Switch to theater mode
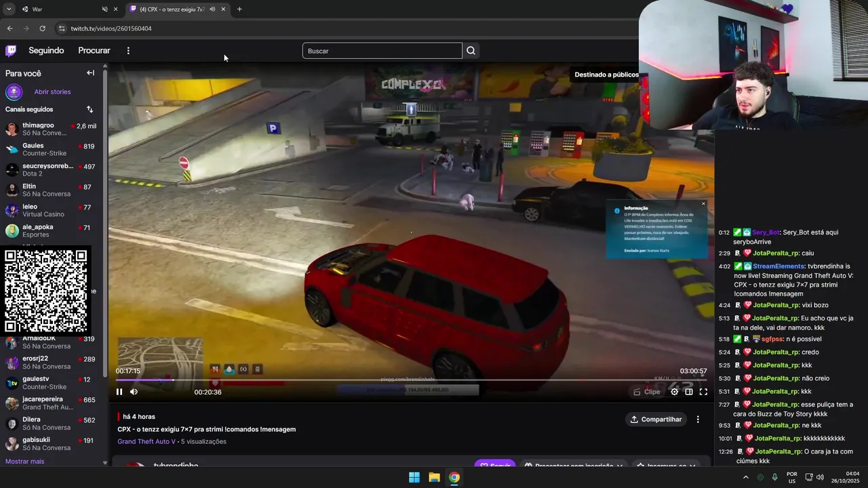The width and height of the screenshot is (868, 488). pos(689,392)
